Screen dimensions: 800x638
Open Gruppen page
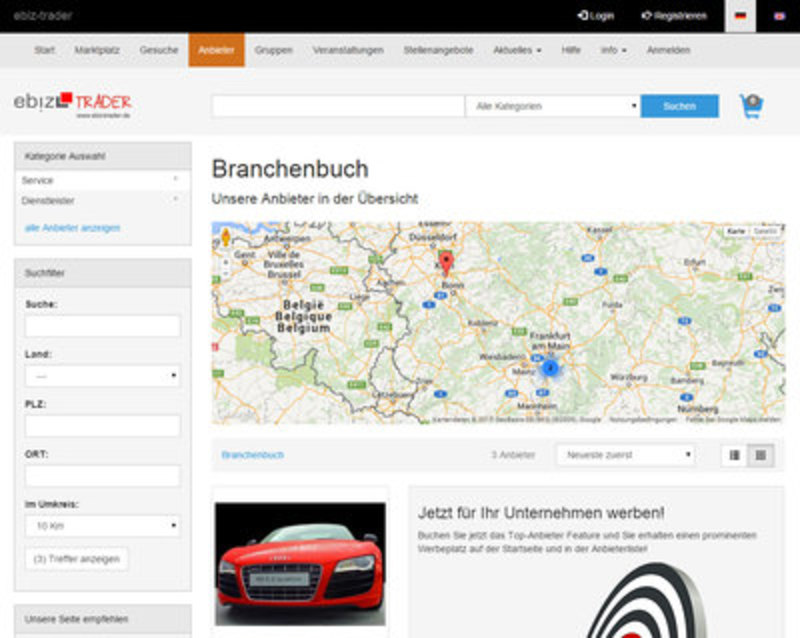pyautogui.click(x=273, y=50)
